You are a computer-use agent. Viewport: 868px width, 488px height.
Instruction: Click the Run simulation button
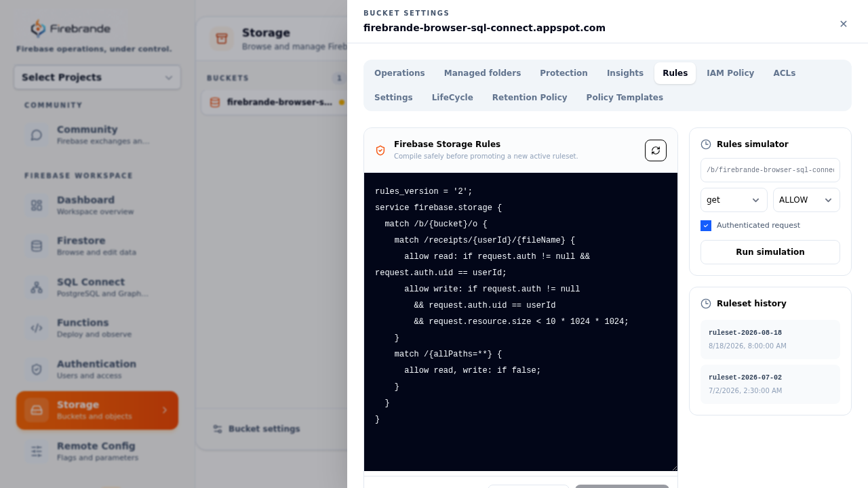coord(770,252)
